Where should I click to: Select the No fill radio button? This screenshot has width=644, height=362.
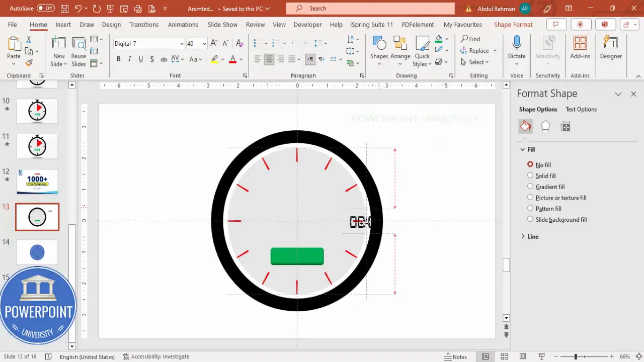(x=530, y=164)
